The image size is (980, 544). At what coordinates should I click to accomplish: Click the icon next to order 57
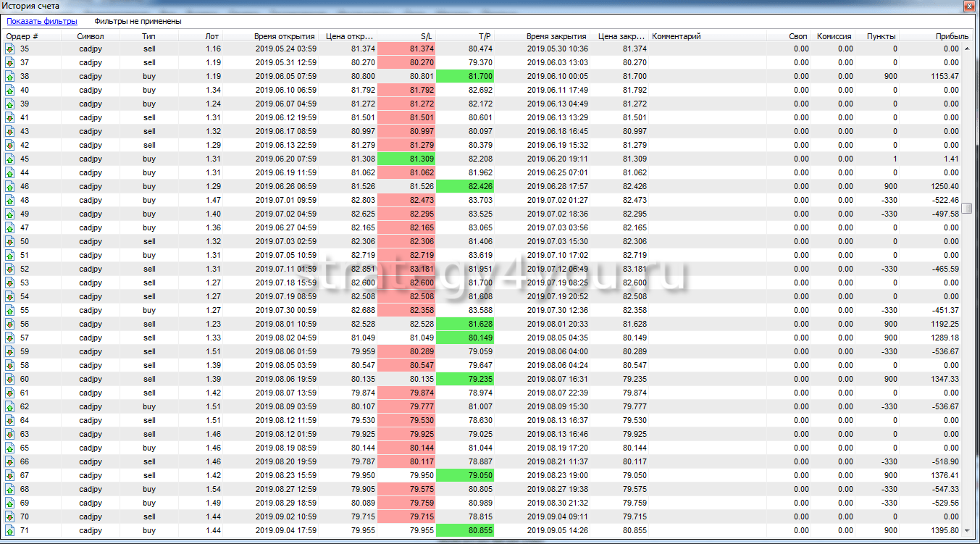[10, 338]
